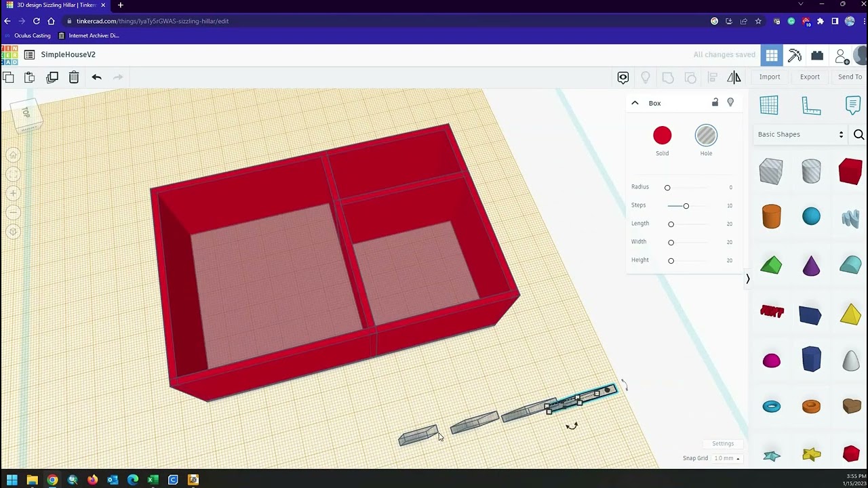Set shape to Solid red swatch

(662, 136)
